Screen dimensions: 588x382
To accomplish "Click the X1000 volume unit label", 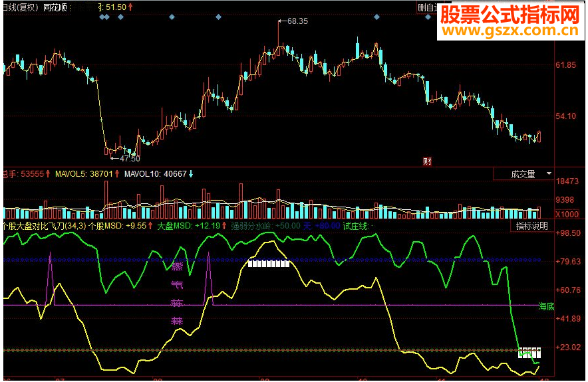I will tap(567, 214).
